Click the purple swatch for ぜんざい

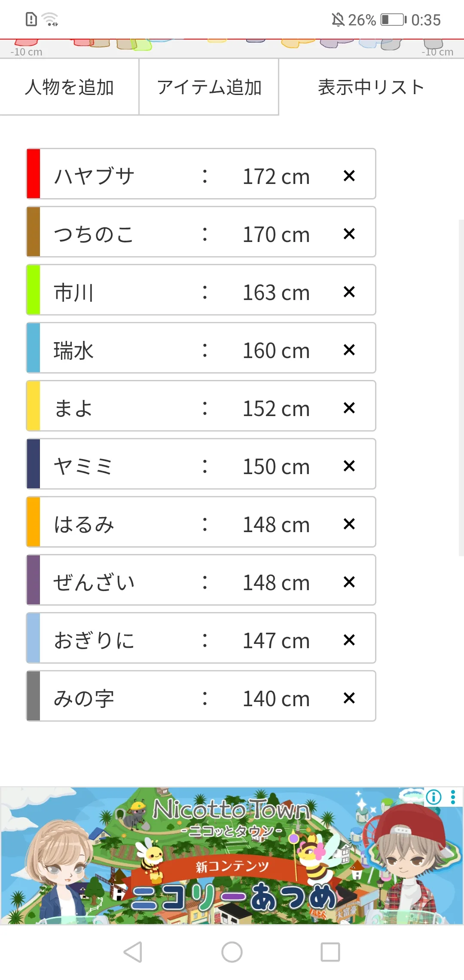pyautogui.click(x=34, y=580)
